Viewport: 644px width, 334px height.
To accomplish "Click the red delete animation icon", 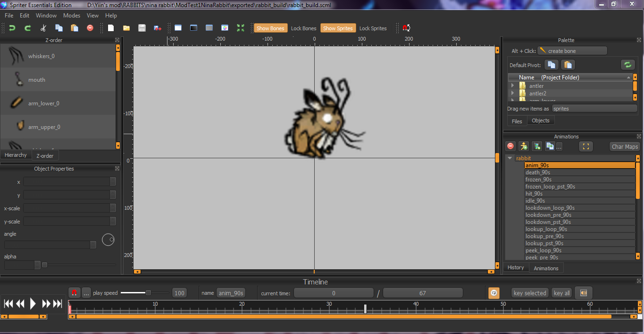I will [510, 146].
